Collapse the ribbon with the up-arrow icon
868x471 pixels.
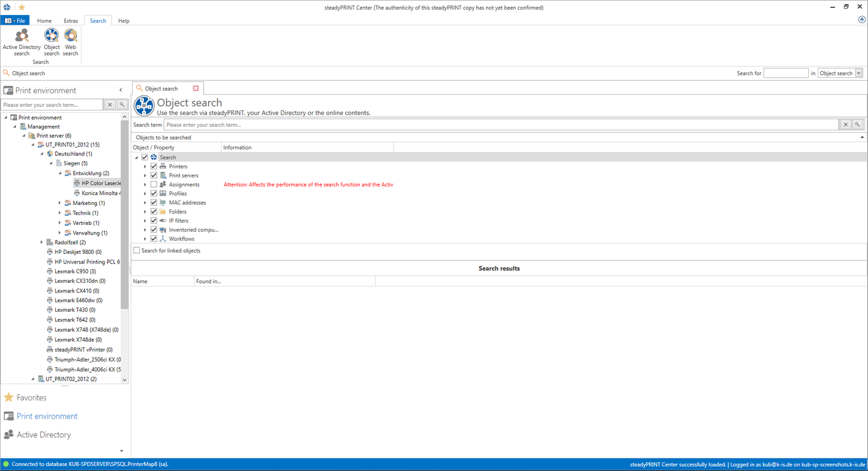(861, 20)
